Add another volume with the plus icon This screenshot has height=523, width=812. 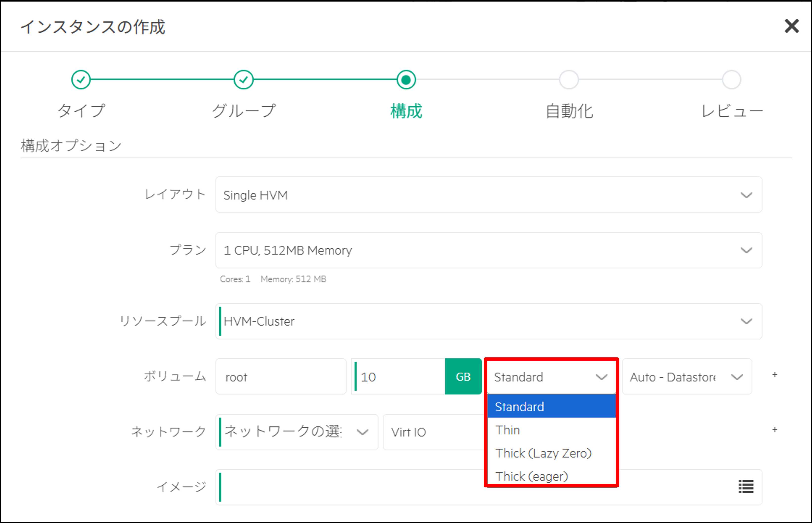click(775, 375)
